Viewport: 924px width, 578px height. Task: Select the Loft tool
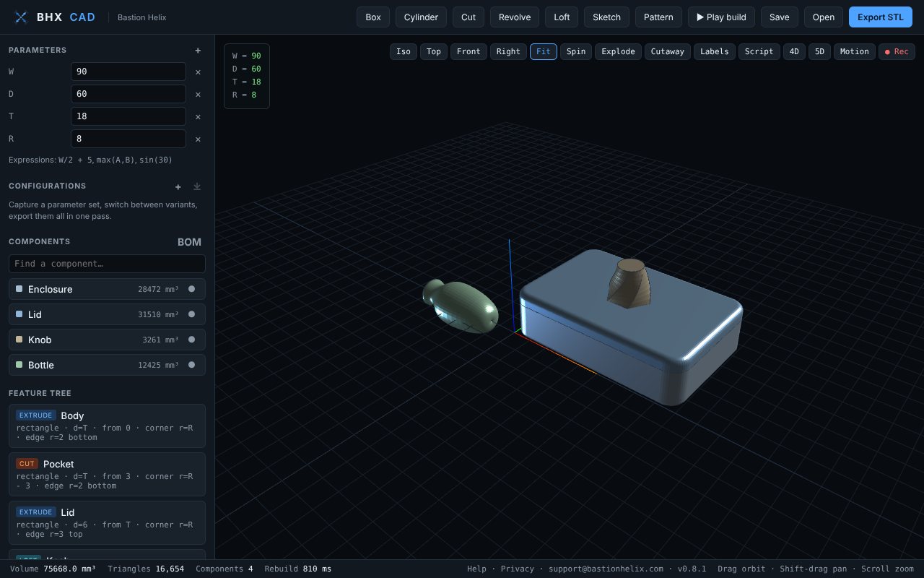coord(562,17)
